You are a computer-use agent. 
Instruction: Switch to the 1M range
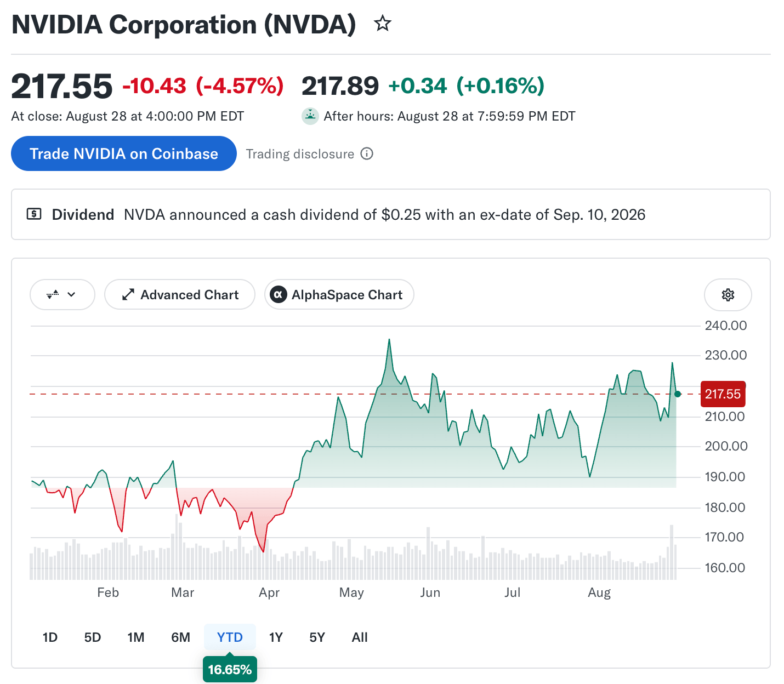[136, 637]
